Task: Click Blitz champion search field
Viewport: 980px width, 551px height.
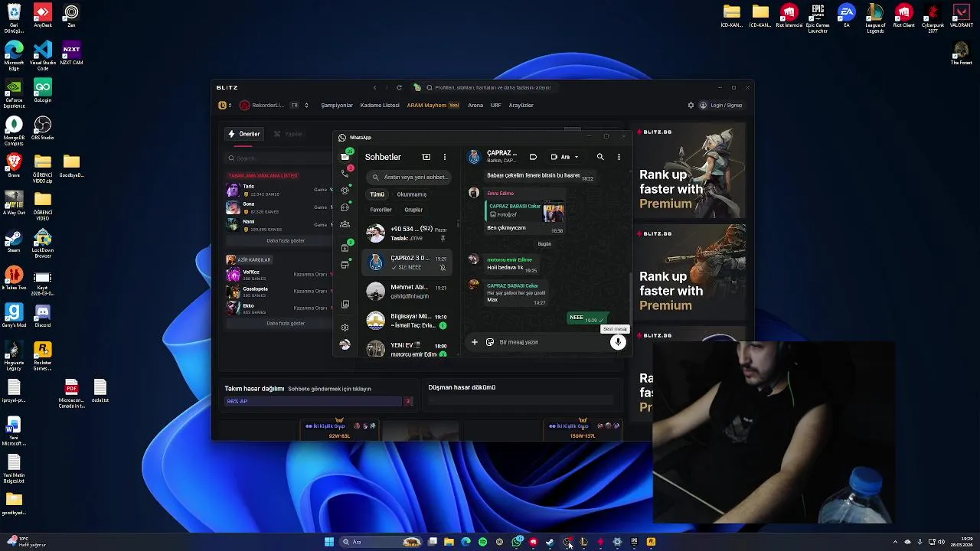Action: [279, 158]
